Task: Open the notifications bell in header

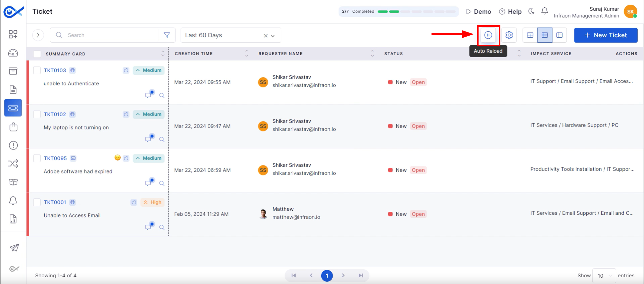Action: point(544,11)
